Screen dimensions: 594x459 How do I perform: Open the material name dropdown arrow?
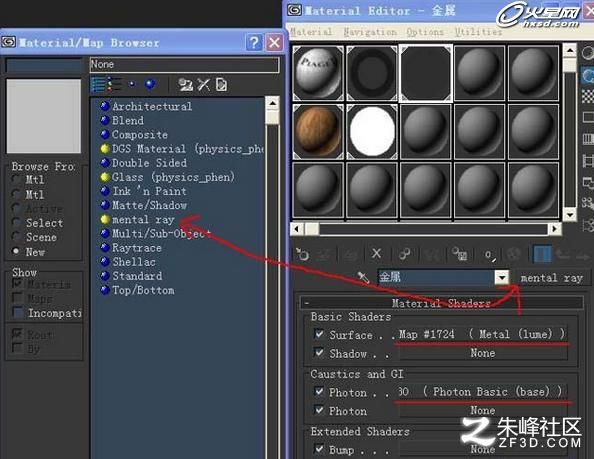click(502, 278)
